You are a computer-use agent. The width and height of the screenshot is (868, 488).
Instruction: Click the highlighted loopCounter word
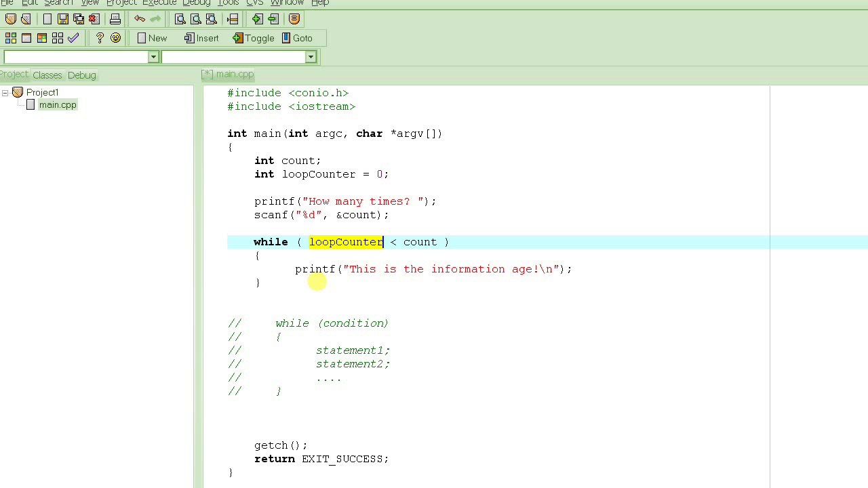click(x=346, y=242)
